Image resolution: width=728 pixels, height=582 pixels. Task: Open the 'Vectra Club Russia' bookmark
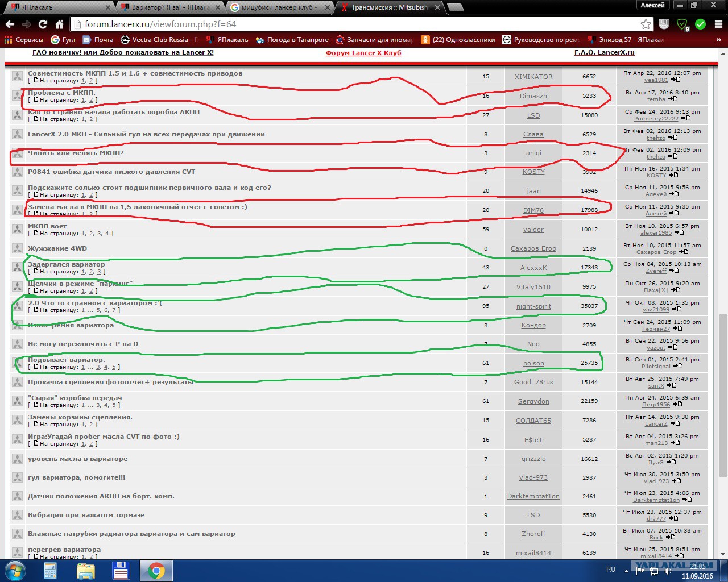pyautogui.click(x=159, y=40)
